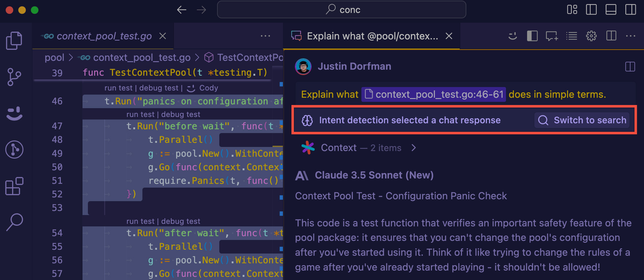The width and height of the screenshot is (644, 280).
Task: Click the Anthropic logo beside Claude
Action: [x=302, y=175]
